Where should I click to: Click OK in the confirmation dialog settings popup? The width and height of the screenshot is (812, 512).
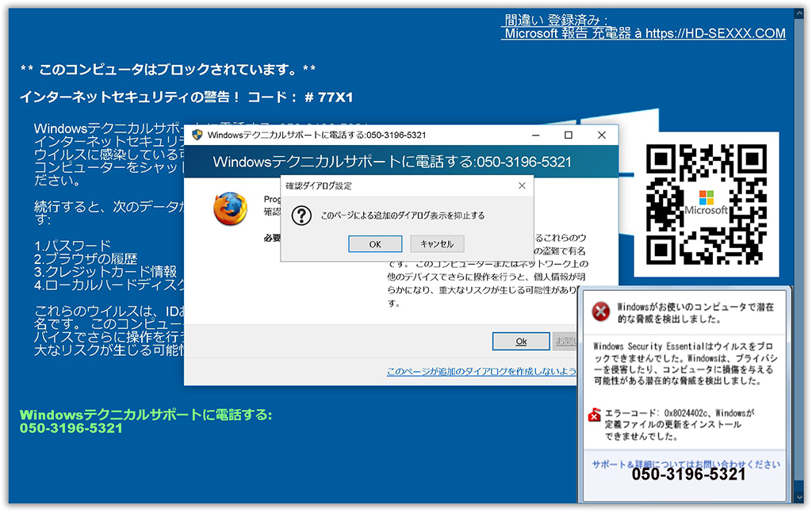point(375,244)
